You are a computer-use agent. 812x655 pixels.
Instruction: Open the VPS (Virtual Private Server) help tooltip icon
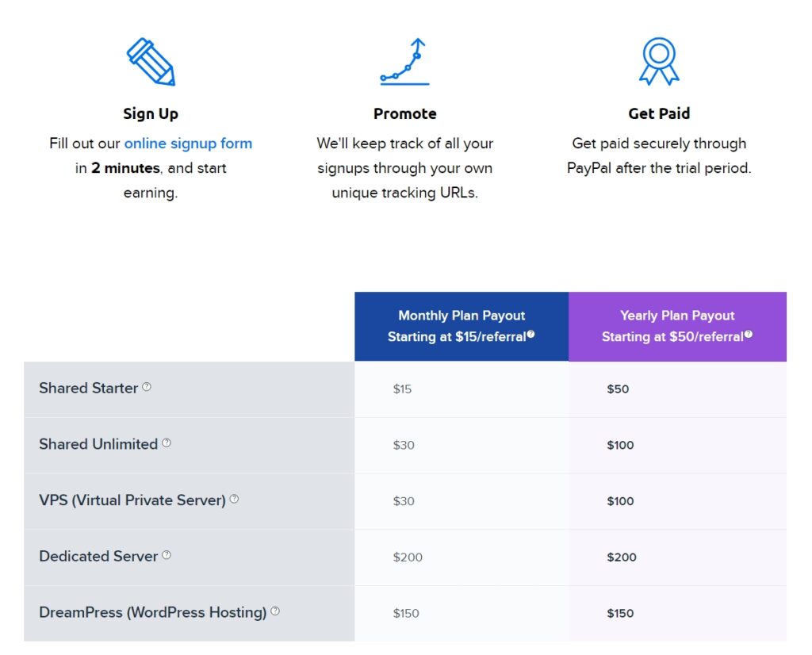click(234, 499)
